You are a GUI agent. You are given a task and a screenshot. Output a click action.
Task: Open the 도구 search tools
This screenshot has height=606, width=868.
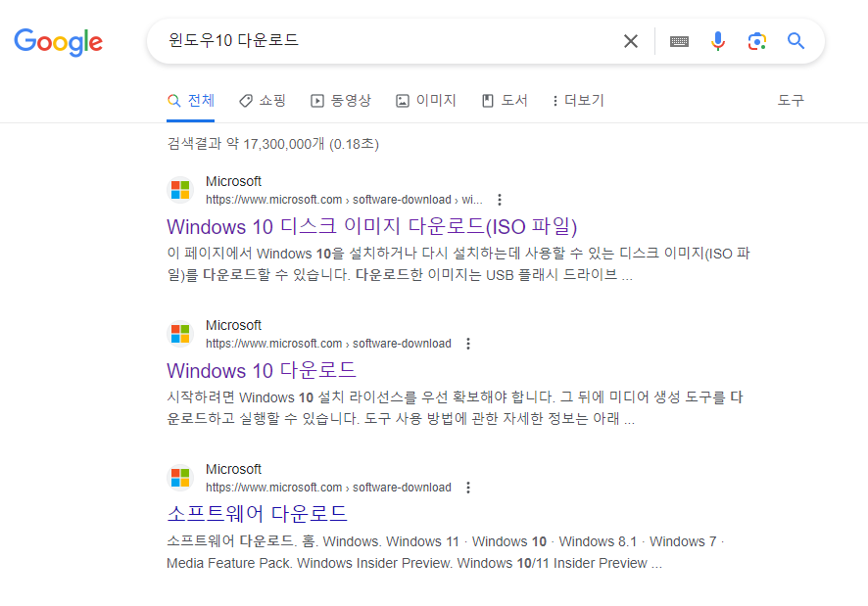click(791, 101)
